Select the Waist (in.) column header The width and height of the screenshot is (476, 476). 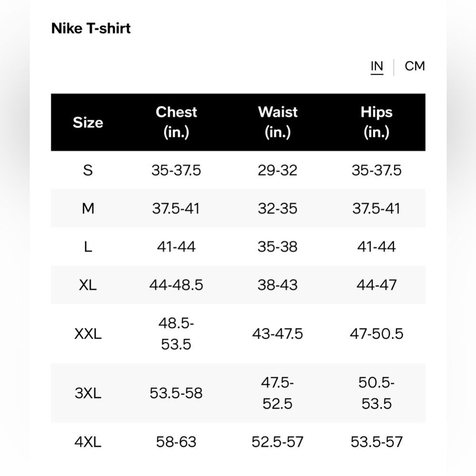[x=278, y=122]
